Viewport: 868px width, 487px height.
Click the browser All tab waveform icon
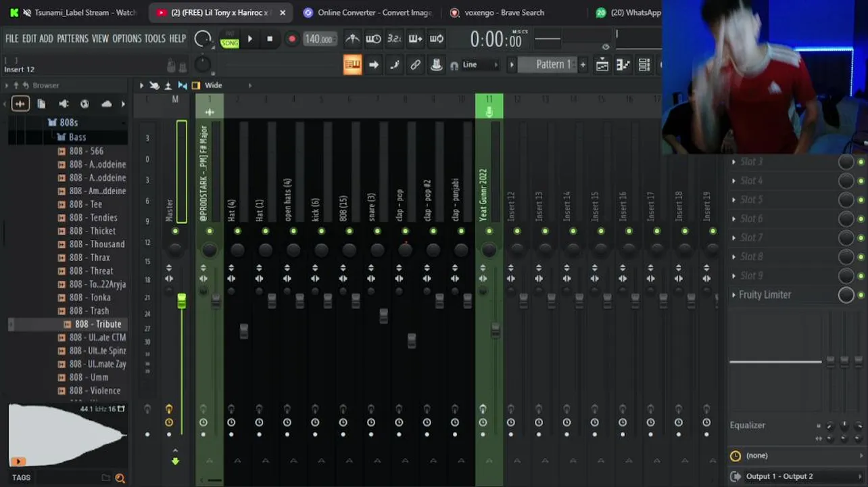tap(20, 103)
